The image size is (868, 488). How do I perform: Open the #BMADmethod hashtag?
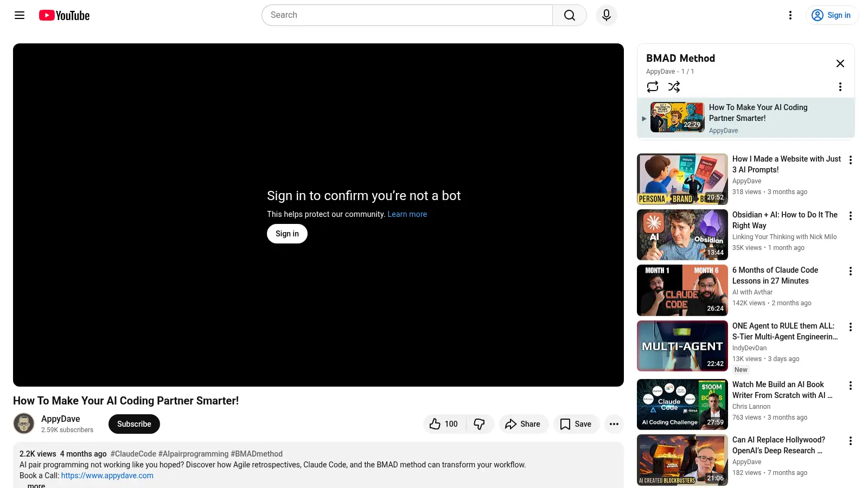click(257, 454)
